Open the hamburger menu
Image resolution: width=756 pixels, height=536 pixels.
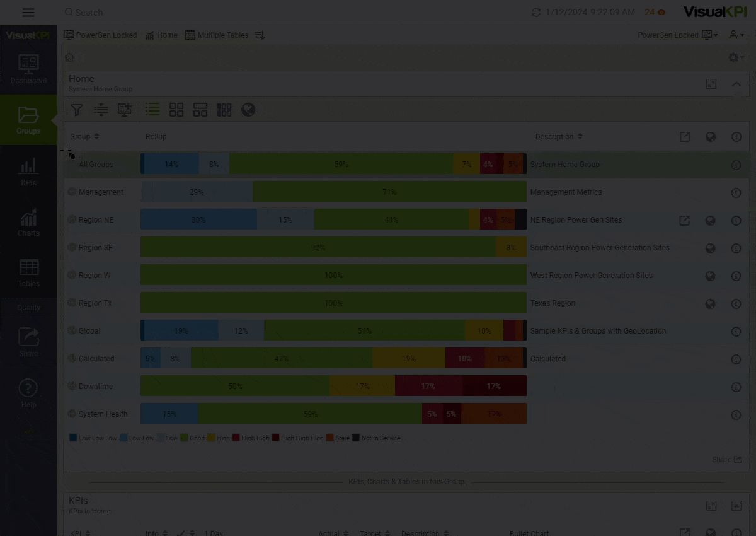click(x=28, y=13)
